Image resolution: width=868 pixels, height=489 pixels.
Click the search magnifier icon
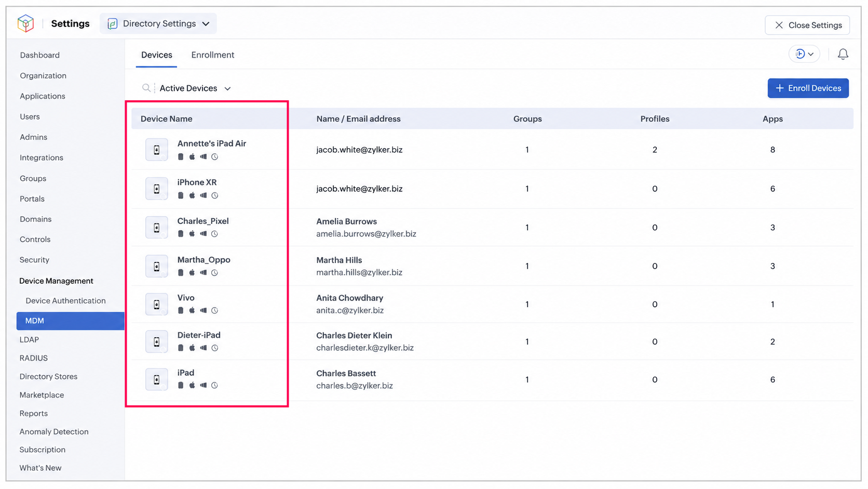[146, 88]
